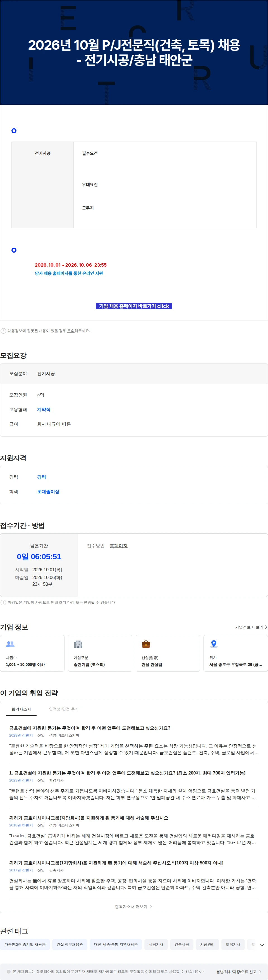Screen dimensions: 268x980
Task: Click the 서울 종로구 우정국로 26 location card
Action: point(236,653)
